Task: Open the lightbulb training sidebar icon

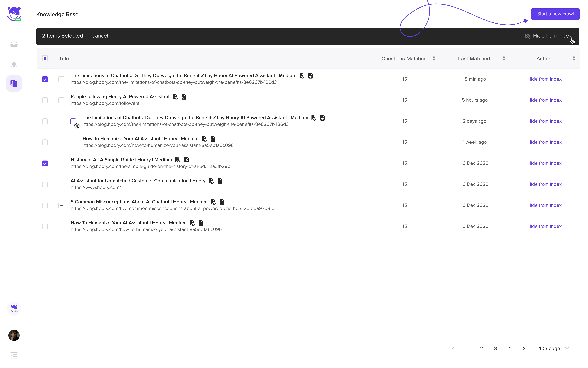Action: point(14,64)
